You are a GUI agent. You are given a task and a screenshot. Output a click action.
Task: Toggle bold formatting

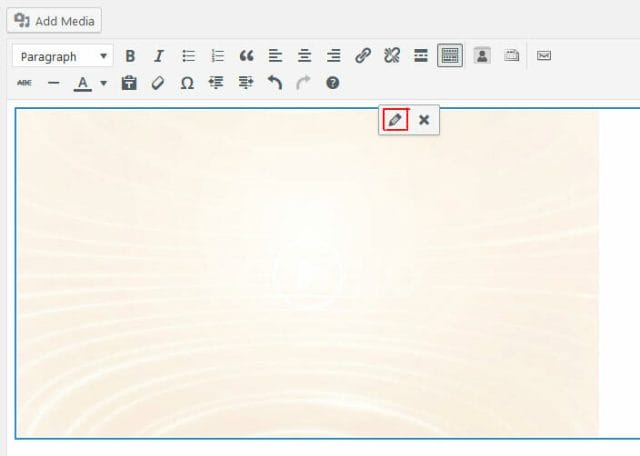point(130,57)
